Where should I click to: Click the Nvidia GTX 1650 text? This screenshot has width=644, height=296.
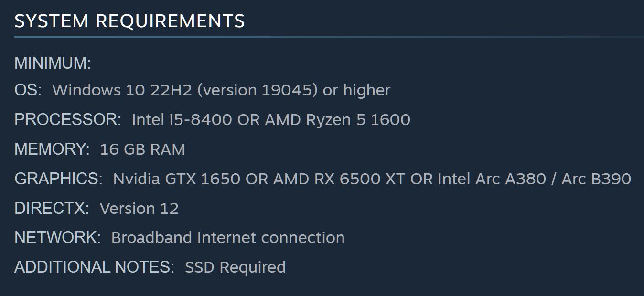click(x=176, y=179)
